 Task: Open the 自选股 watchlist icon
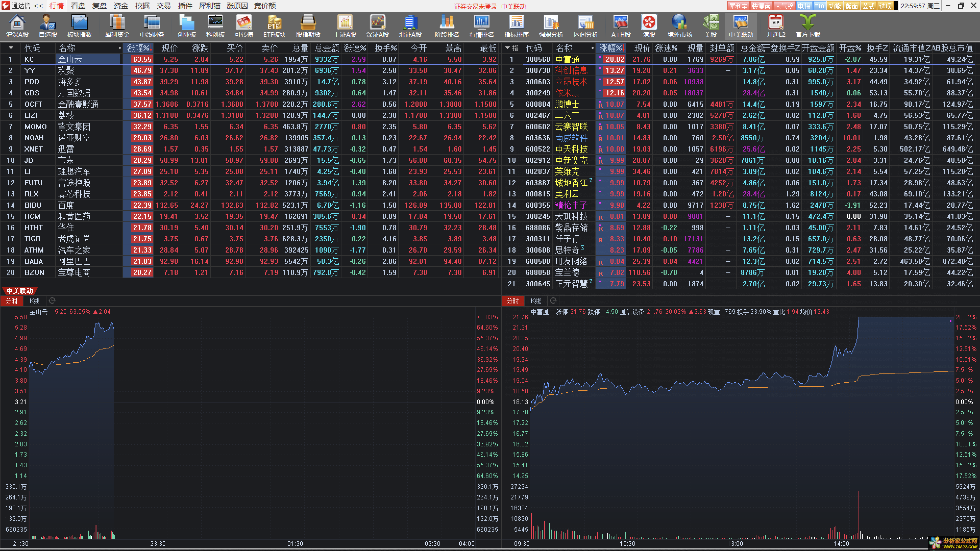pyautogui.click(x=48, y=26)
